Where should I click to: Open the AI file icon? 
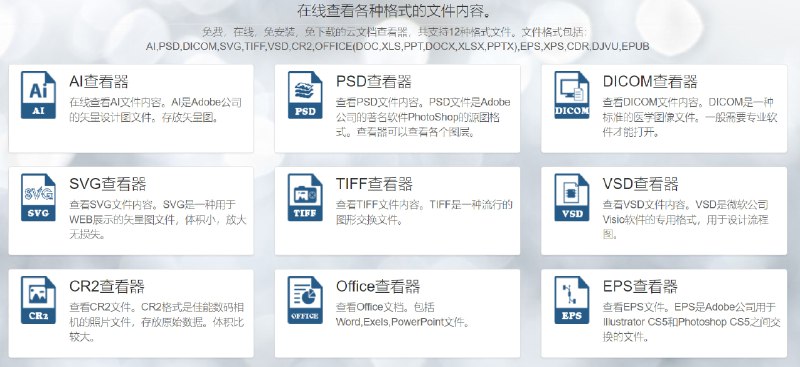(38, 95)
